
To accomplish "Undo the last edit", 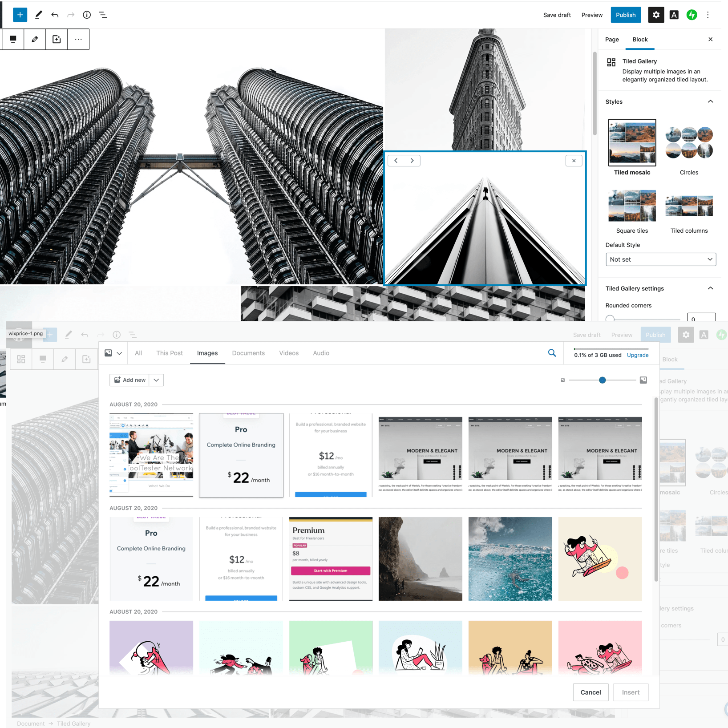I will pyautogui.click(x=55, y=15).
